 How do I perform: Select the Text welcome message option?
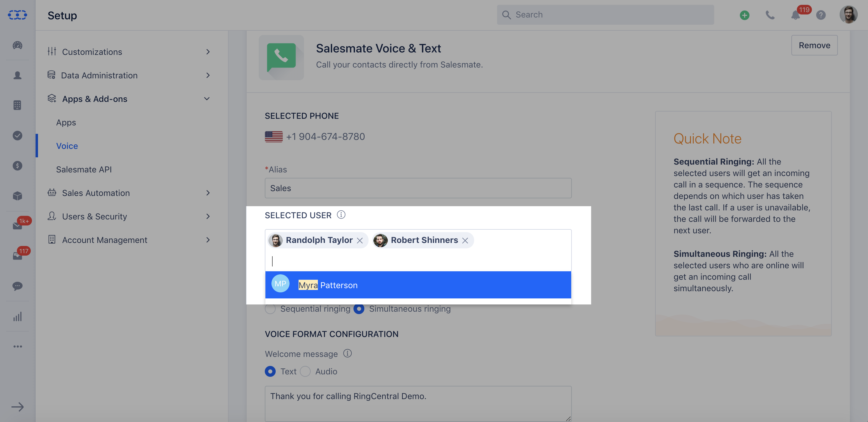(x=270, y=371)
